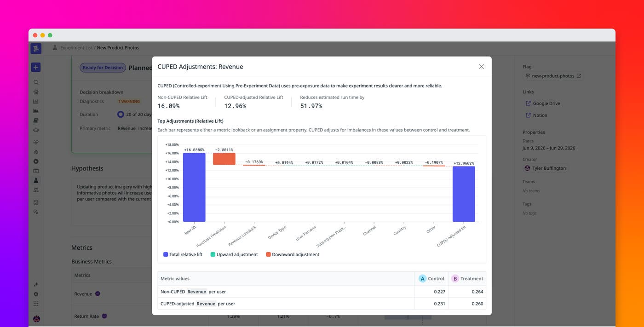644x327 pixels.
Task: Open the area chart sidebar icon
Action: point(36,111)
